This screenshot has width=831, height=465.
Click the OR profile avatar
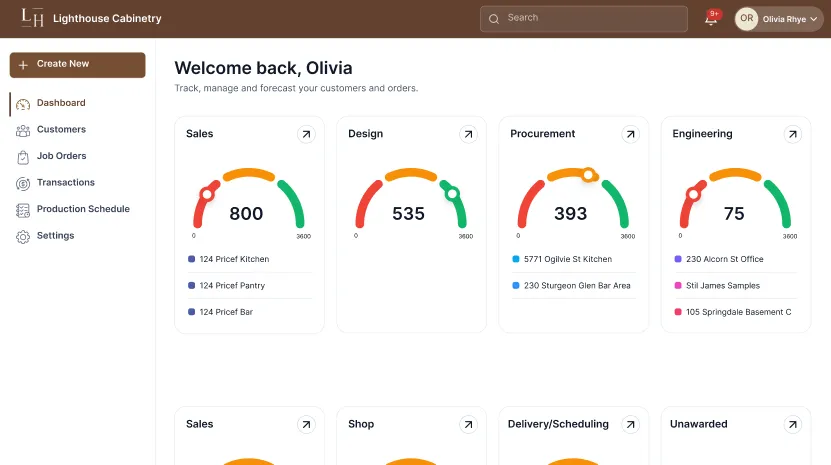747,19
